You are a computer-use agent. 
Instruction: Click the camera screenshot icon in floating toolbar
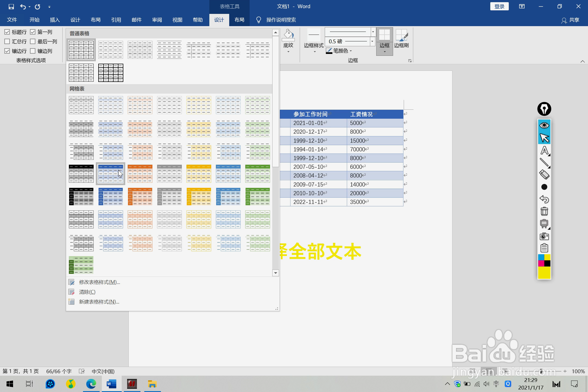click(544, 236)
